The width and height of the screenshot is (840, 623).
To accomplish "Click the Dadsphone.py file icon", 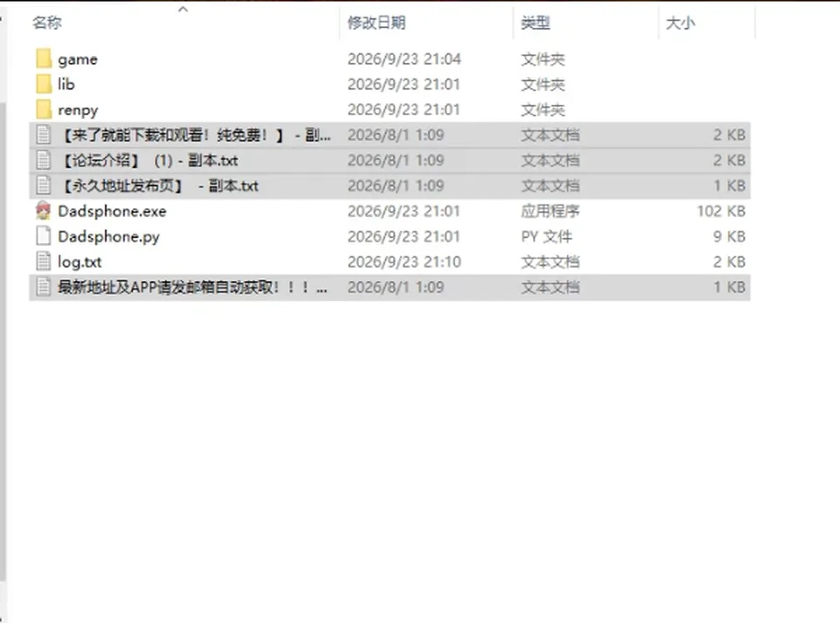I will point(44,236).
